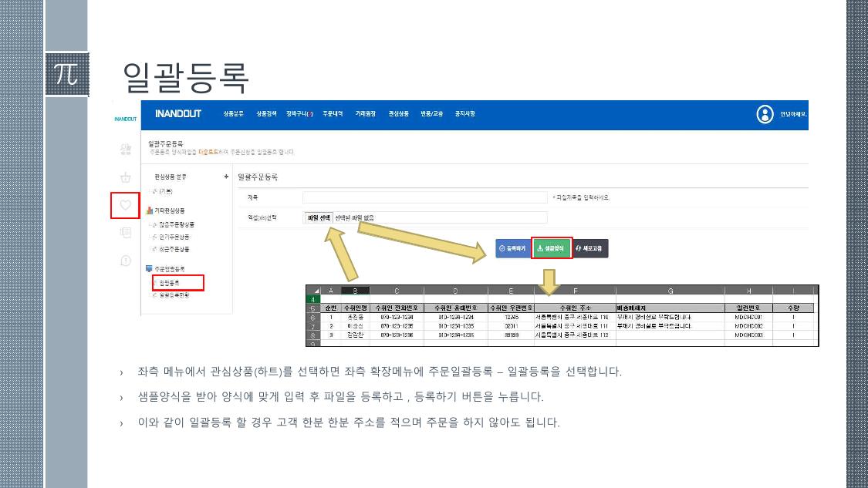Click the topmost icon in the left sidebar
The height and width of the screenshot is (488, 868).
(126, 150)
